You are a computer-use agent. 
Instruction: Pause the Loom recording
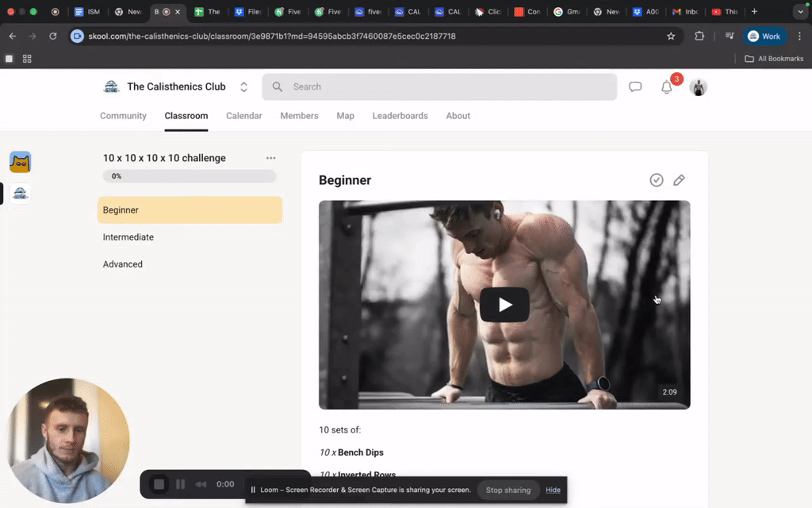pos(180,484)
